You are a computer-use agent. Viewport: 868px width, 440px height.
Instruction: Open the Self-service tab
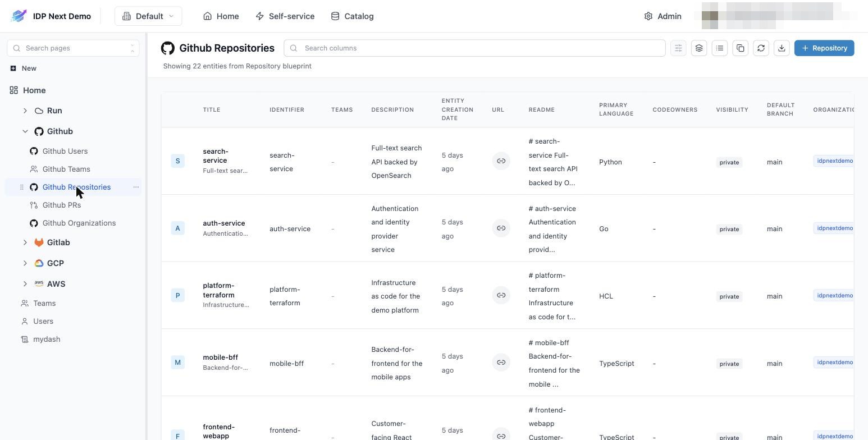[285, 16]
